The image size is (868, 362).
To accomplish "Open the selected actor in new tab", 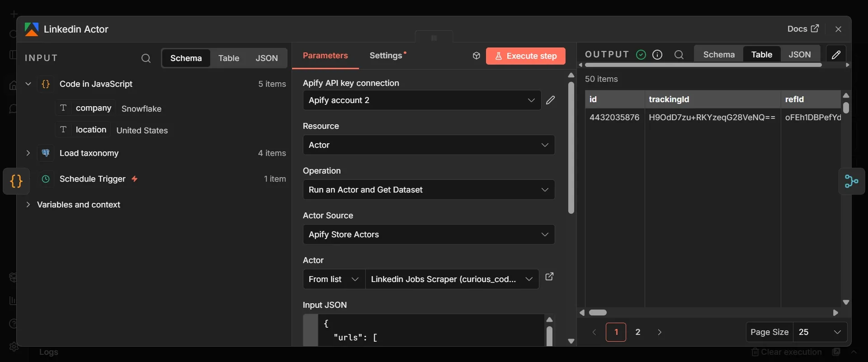I will (x=549, y=277).
